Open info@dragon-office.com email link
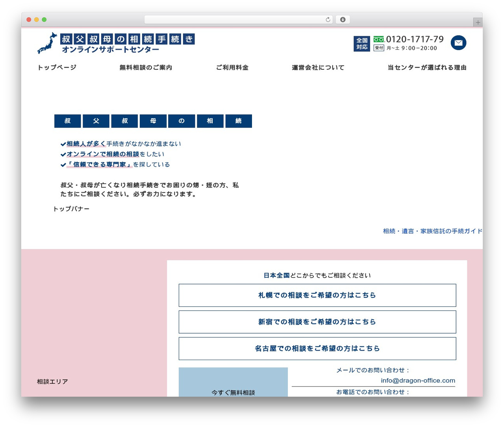This screenshot has width=504, height=427. pyautogui.click(x=418, y=381)
